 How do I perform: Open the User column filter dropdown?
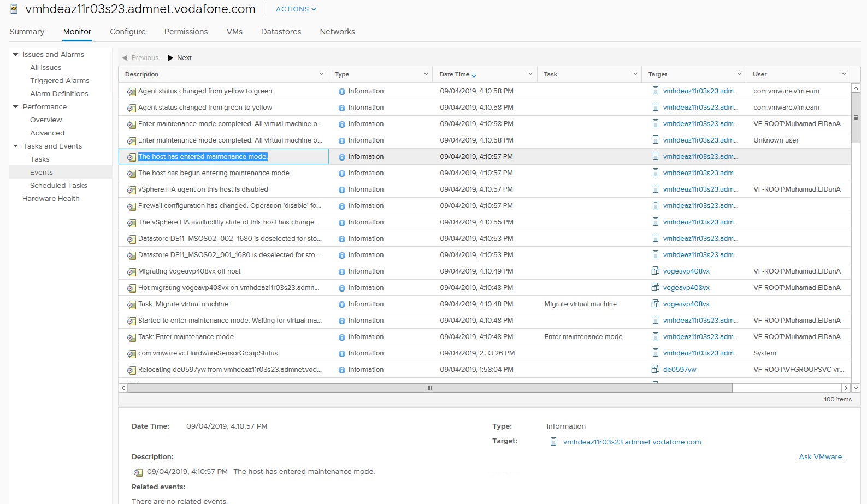point(844,74)
